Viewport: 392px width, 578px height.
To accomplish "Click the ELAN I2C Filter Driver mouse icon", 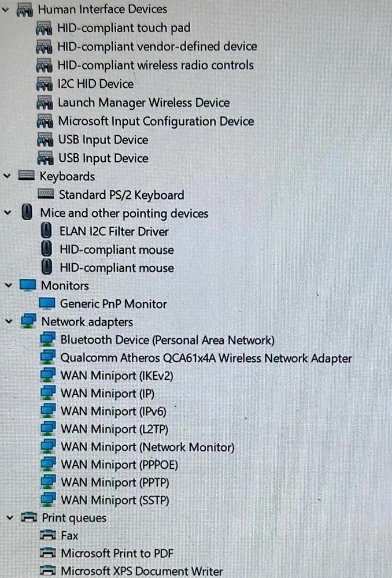I will (46, 231).
